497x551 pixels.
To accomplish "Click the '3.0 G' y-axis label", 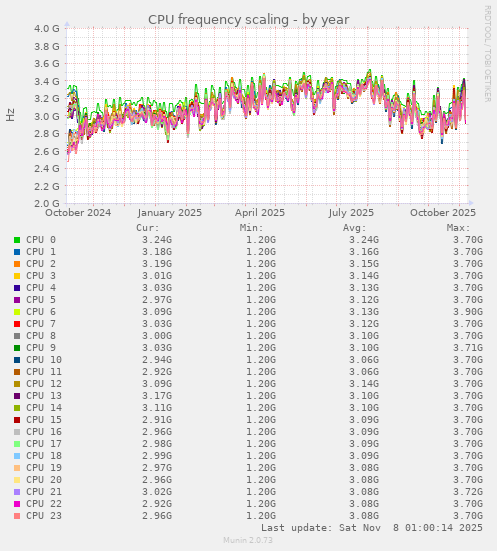I will (47, 116).
